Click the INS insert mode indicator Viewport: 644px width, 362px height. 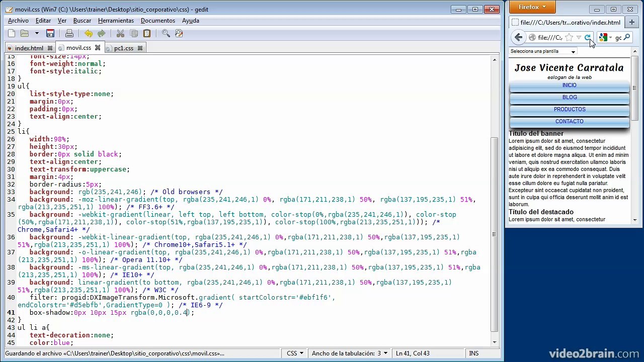click(474, 353)
